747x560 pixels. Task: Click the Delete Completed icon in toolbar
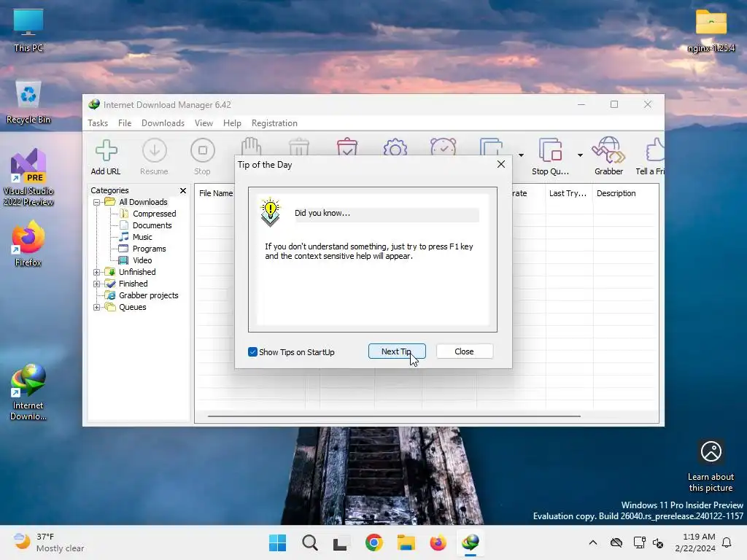coord(347,147)
